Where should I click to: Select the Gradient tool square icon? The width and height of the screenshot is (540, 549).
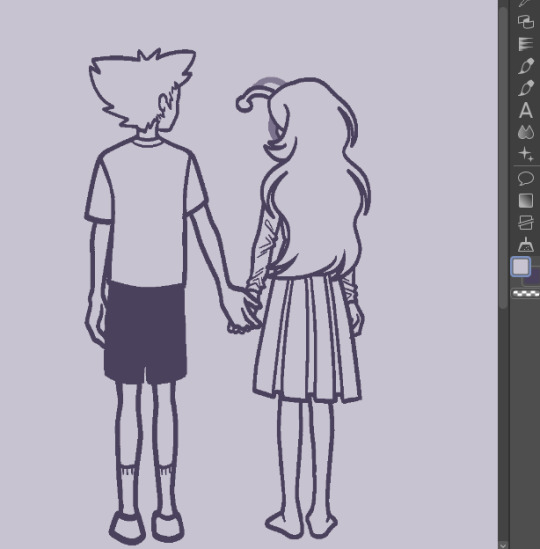coord(526,201)
